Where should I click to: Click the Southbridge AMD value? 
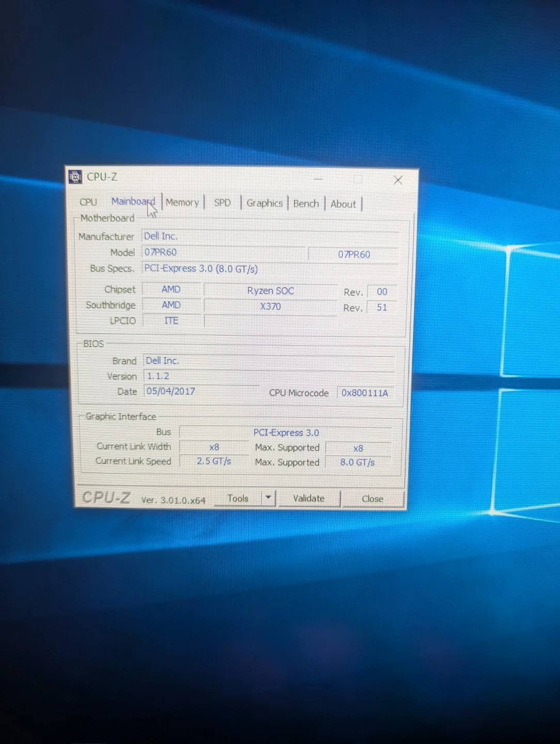(171, 305)
